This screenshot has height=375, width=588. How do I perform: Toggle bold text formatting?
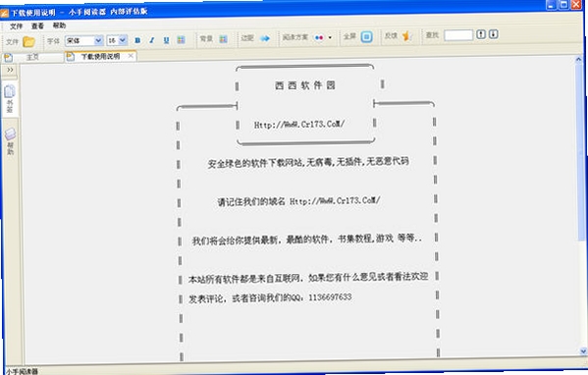(137, 40)
